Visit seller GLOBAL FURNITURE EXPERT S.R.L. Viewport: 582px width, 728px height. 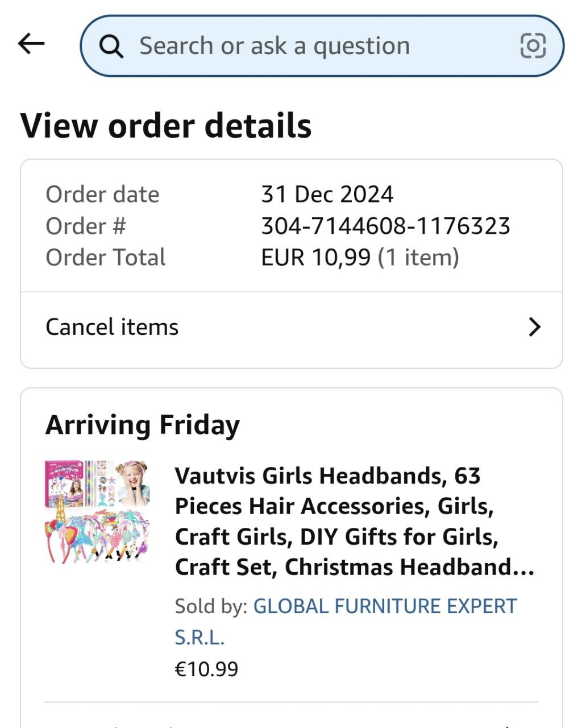[384, 606]
